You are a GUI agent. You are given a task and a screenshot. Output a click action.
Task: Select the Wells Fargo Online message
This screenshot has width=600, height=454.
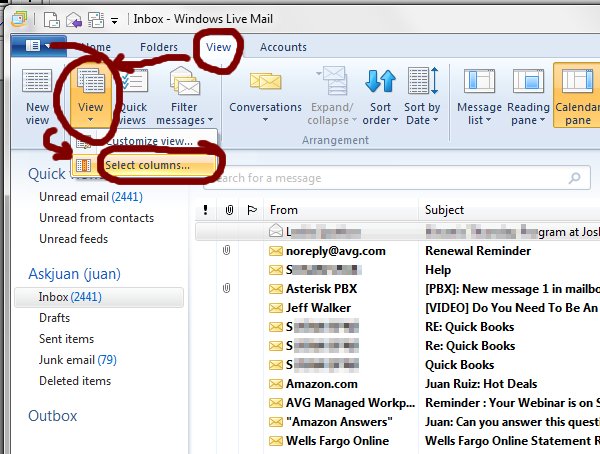397,441
